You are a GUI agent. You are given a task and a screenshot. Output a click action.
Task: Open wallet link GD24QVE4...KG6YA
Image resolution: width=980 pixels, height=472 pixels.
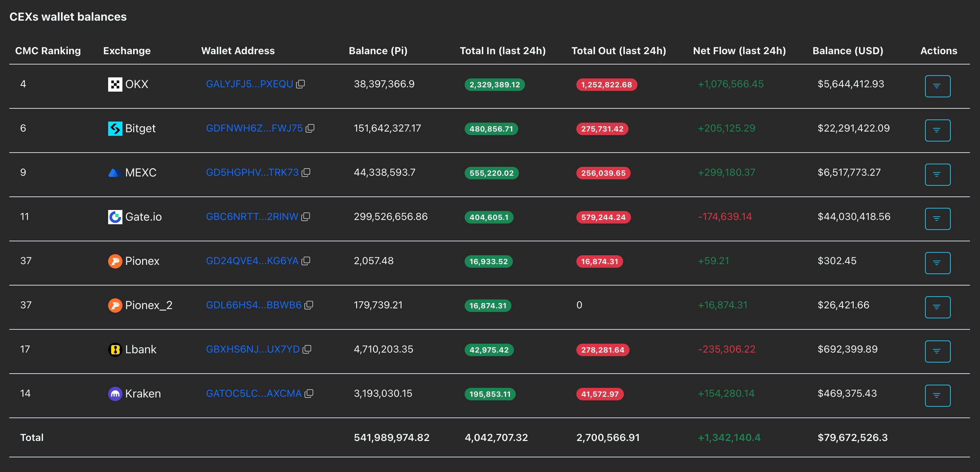pyautogui.click(x=252, y=261)
